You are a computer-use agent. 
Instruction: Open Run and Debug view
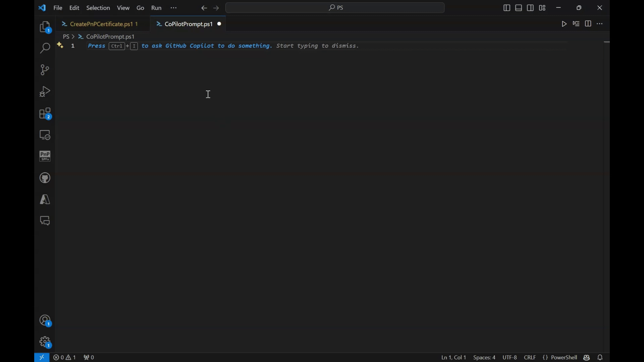click(x=45, y=92)
